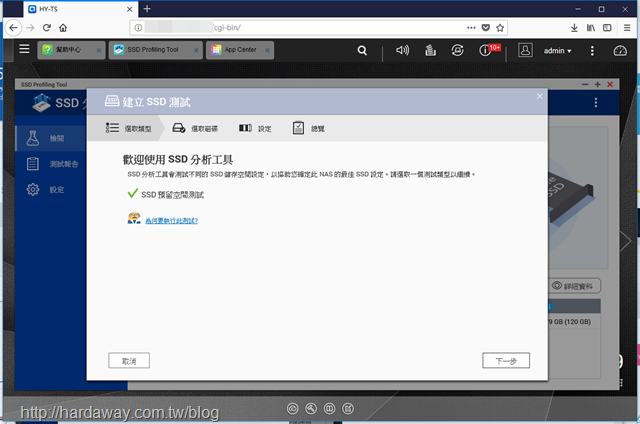Image resolution: width=640 pixels, height=424 pixels.
Task: Open the details button with eye icon
Action: (x=575, y=286)
